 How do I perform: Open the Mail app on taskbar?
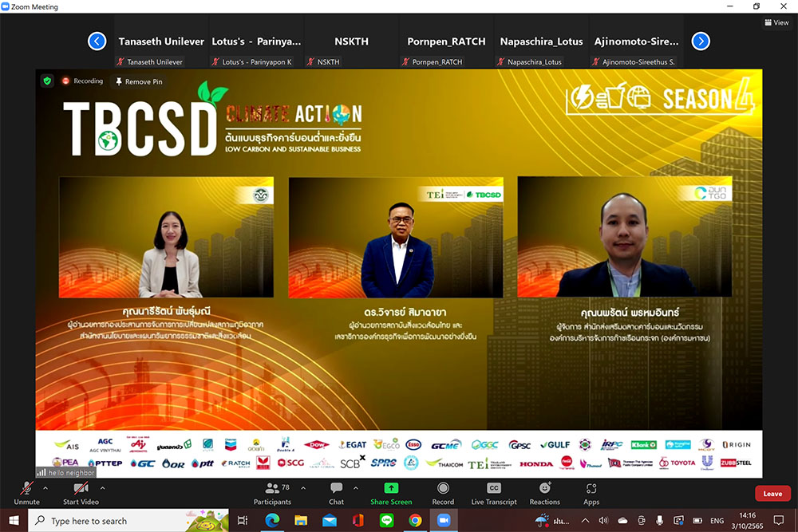pos(330,520)
